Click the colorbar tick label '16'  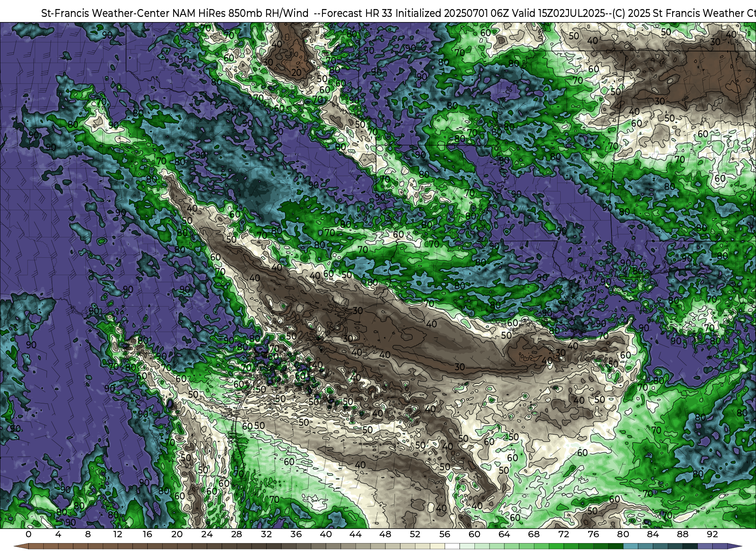click(x=147, y=534)
